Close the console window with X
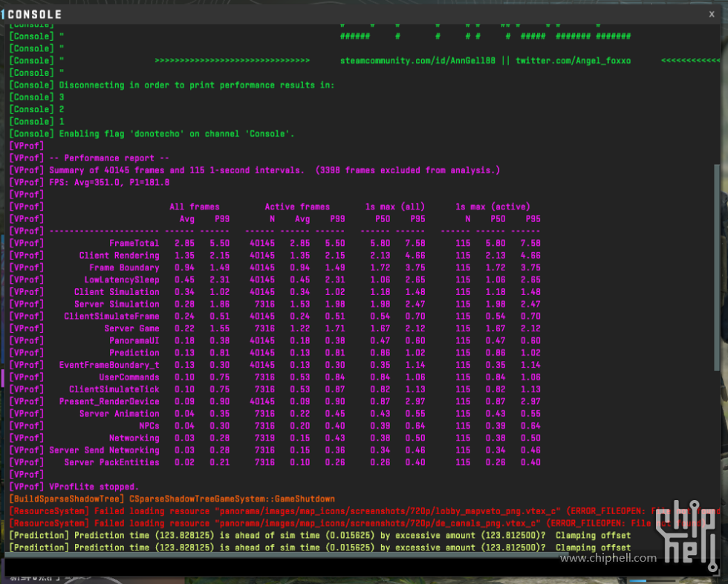The height and width of the screenshot is (584, 728). (711, 14)
